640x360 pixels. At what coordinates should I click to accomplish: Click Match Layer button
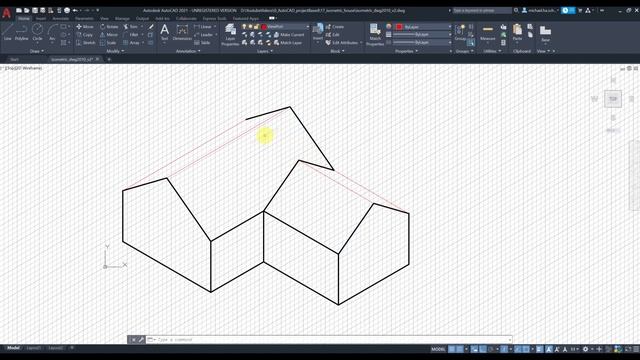(288, 42)
